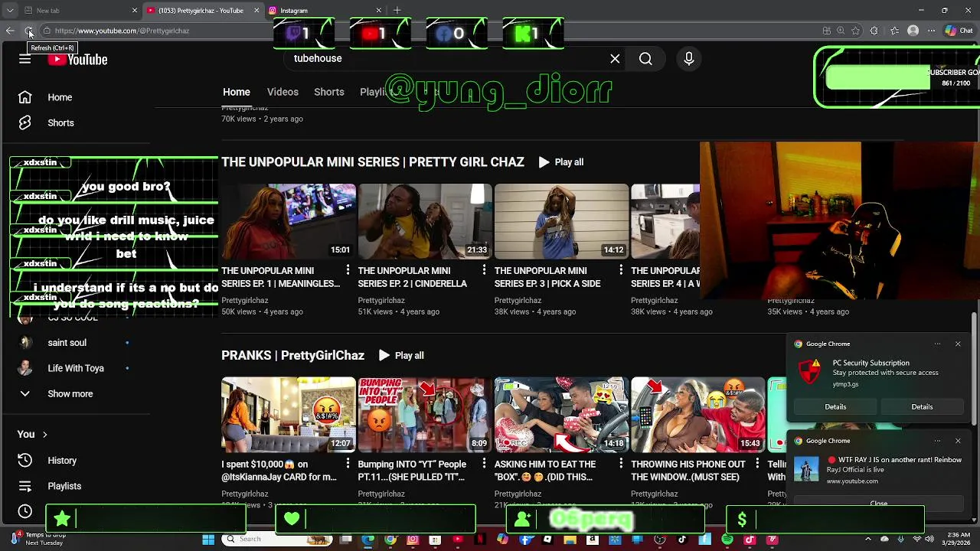This screenshot has width=980, height=551.
Task: Open a new browser tab with plus
Action: pyautogui.click(x=397, y=10)
